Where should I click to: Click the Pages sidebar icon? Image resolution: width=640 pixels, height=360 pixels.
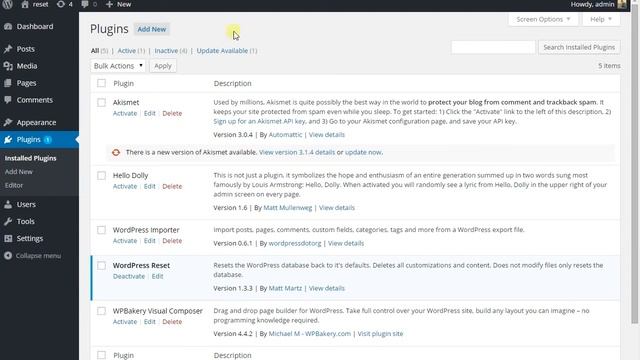pos(8,83)
